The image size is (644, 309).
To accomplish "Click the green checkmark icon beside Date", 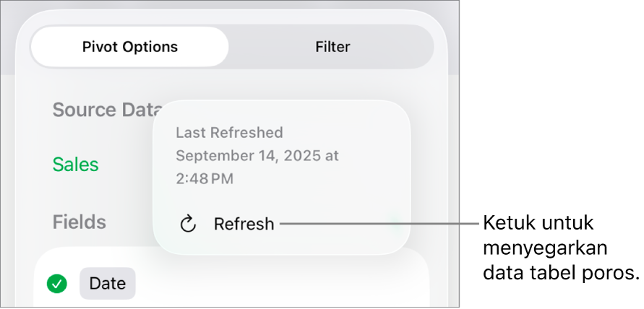I will click(x=57, y=284).
